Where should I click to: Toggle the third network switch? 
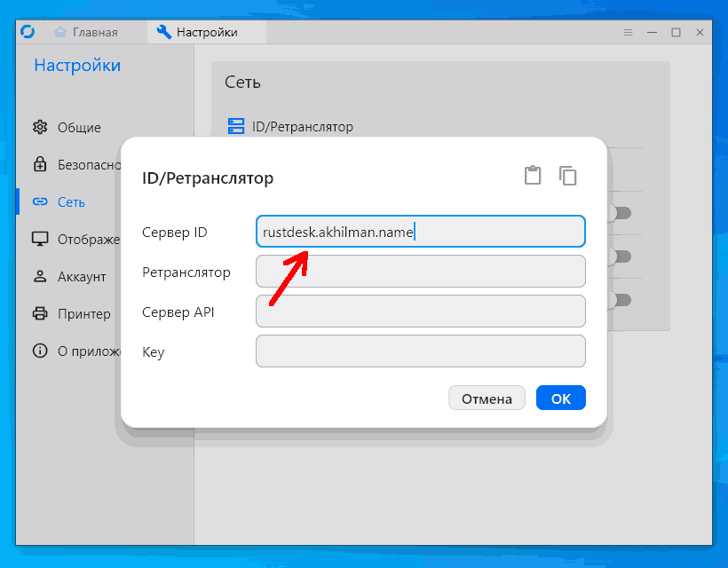click(621, 300)
